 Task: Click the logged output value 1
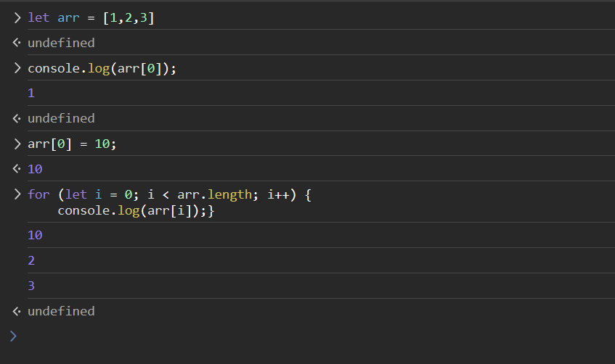pyautogui.click(x=31, y=94)
